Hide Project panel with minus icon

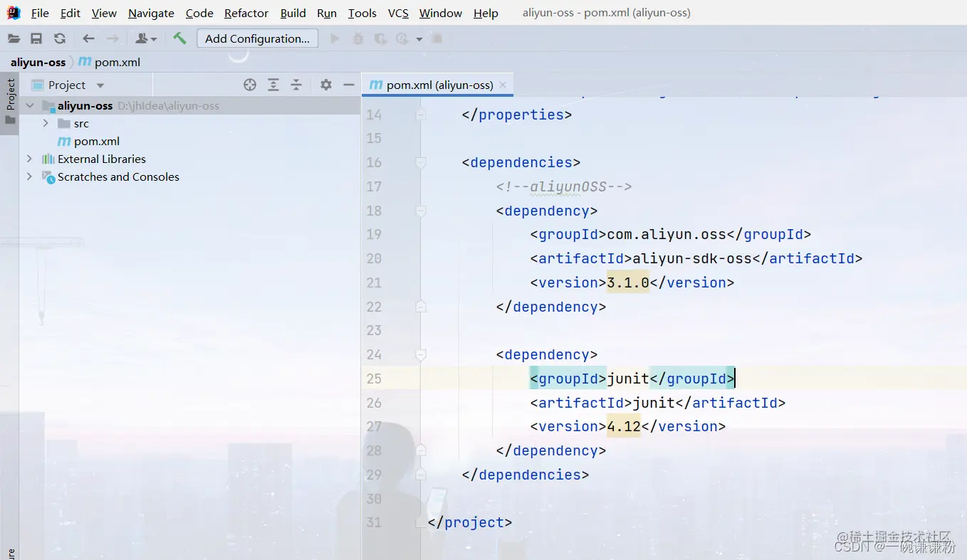coord(349,85)
